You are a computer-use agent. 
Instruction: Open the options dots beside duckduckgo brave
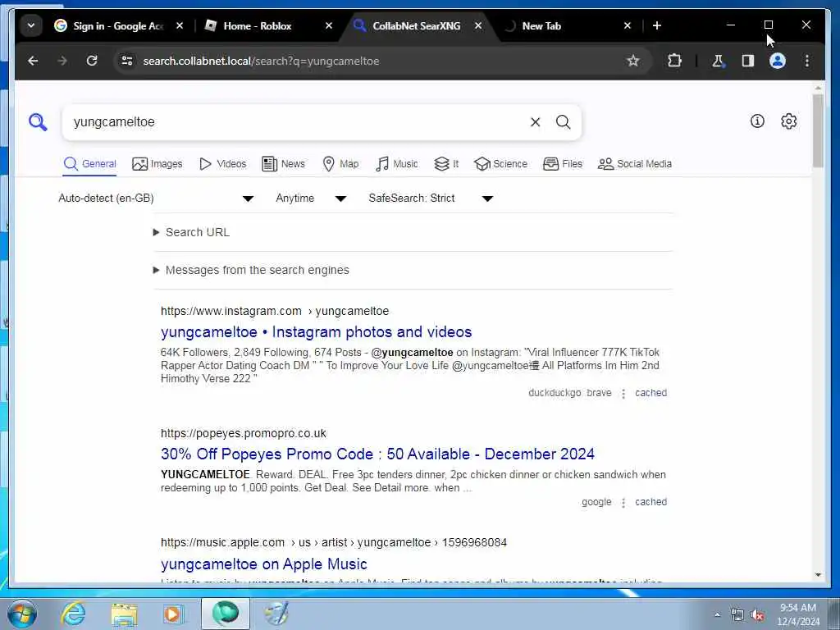623,394
